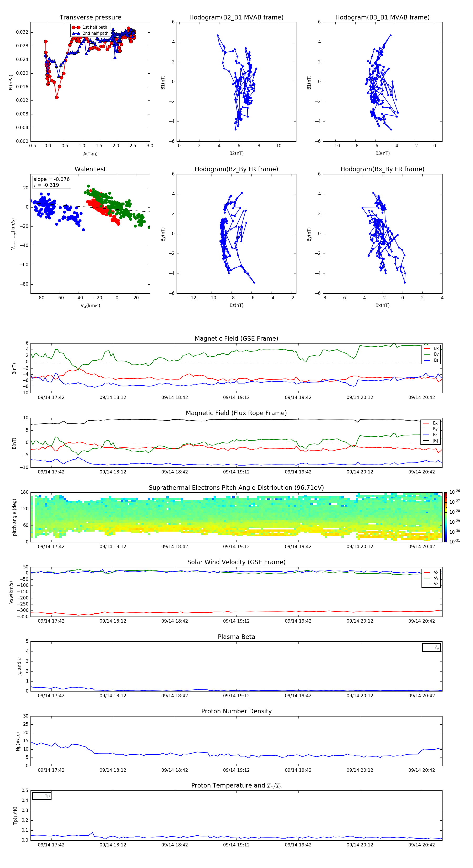Image resolution: width=473 pixels, height=868 pixels.
Task: Click the 0.032 tick on Transverse pressure axis
Action: coord(22,32)
